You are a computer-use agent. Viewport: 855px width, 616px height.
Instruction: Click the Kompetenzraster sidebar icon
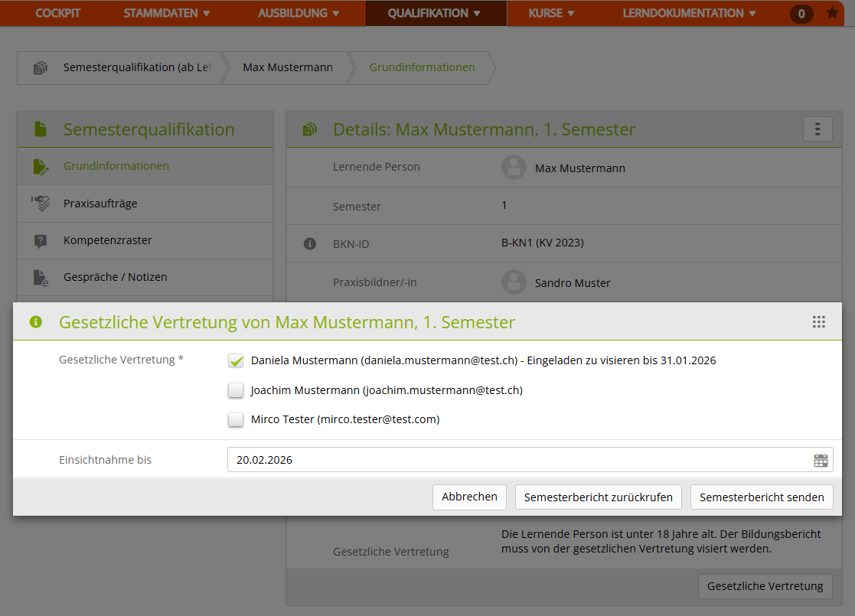coord(41,240)
